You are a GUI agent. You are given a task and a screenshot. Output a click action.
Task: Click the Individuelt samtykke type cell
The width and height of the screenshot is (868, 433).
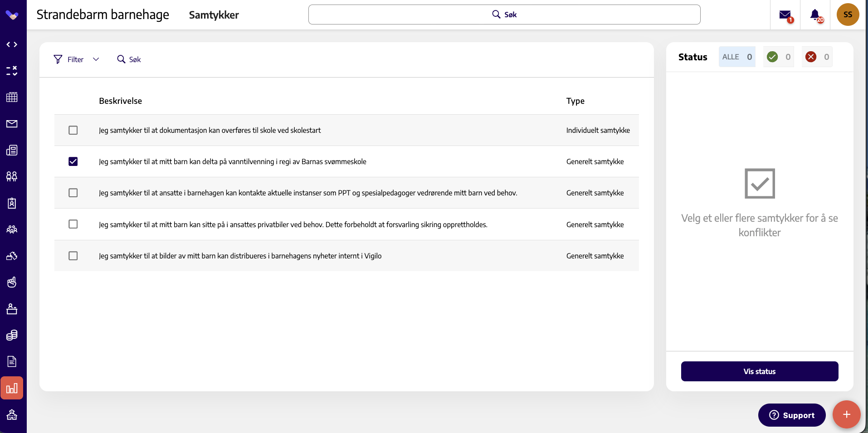pyautogui.click(x=598, y=130)
